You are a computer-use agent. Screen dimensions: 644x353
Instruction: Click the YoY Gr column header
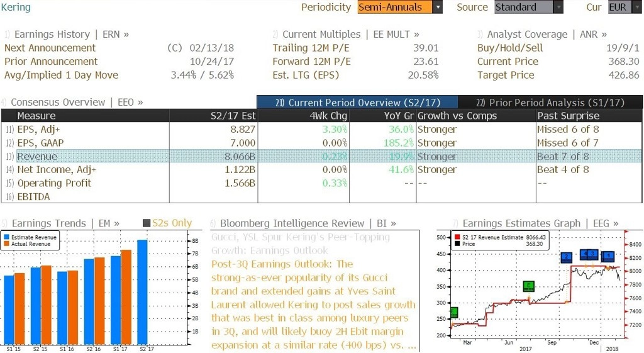click(383, 116)
